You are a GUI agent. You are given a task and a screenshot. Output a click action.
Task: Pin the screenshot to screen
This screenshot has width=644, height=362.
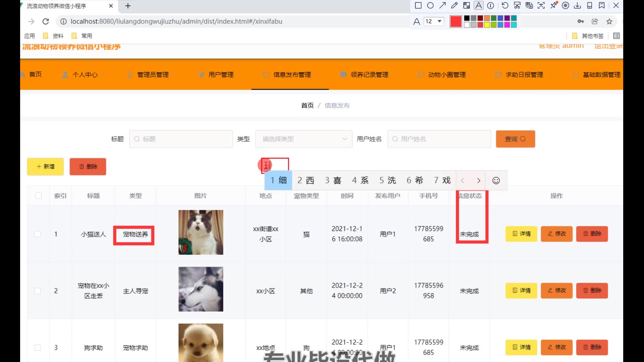pyautogui.click(x=553, y=5)
